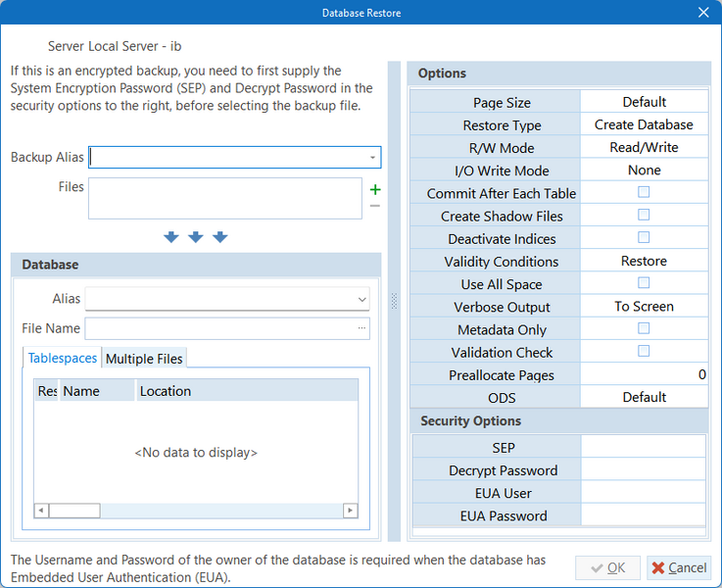Click the Database section header
This screenshot has height=588, width=722.
tap(196, 265)
